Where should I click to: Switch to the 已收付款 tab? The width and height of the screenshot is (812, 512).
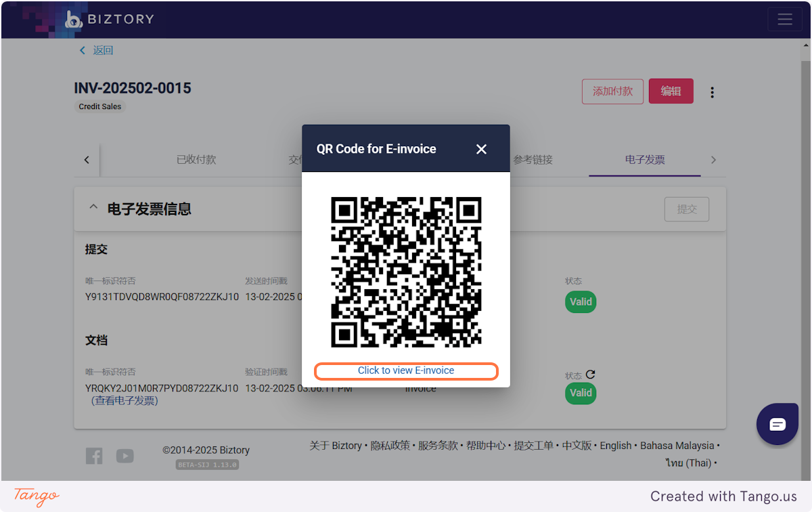pos(196,160)
